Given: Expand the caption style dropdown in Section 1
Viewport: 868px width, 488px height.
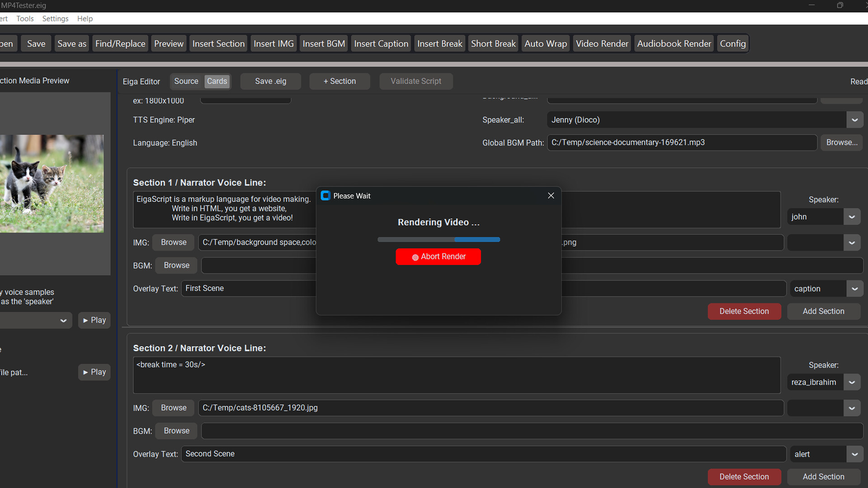Looking at the screenshot, I should [x=855, y=288].
